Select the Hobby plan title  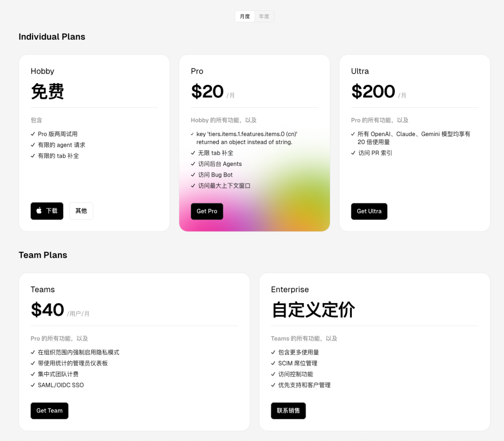coord(42,71)
